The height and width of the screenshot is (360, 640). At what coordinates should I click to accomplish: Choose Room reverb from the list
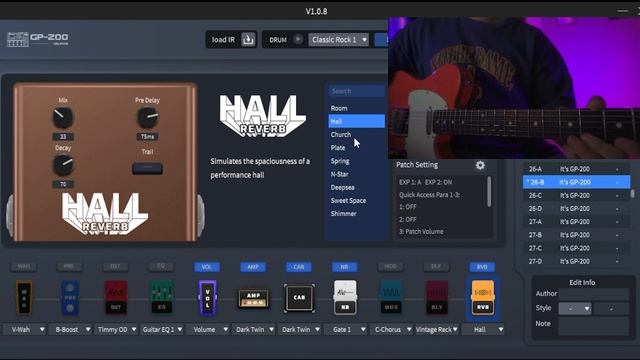click(x=356, y=108)
